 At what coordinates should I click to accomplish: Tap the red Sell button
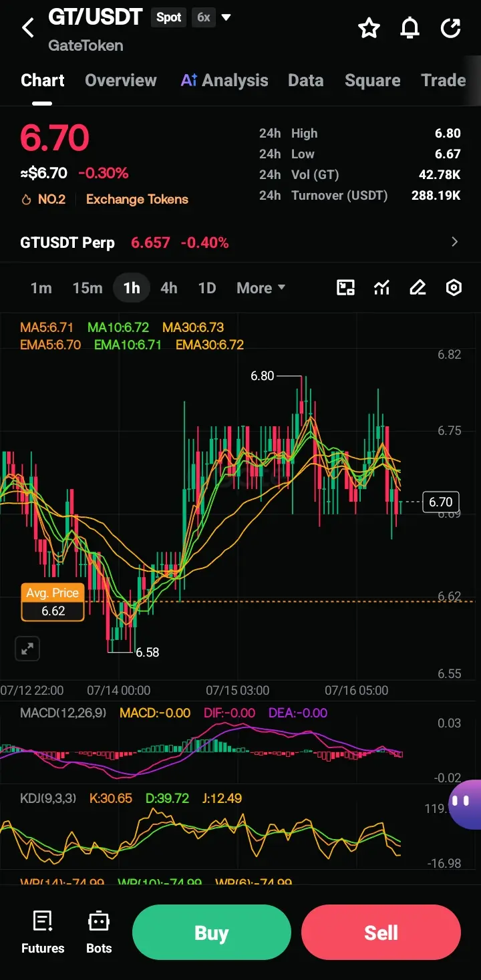pos(381,933)
